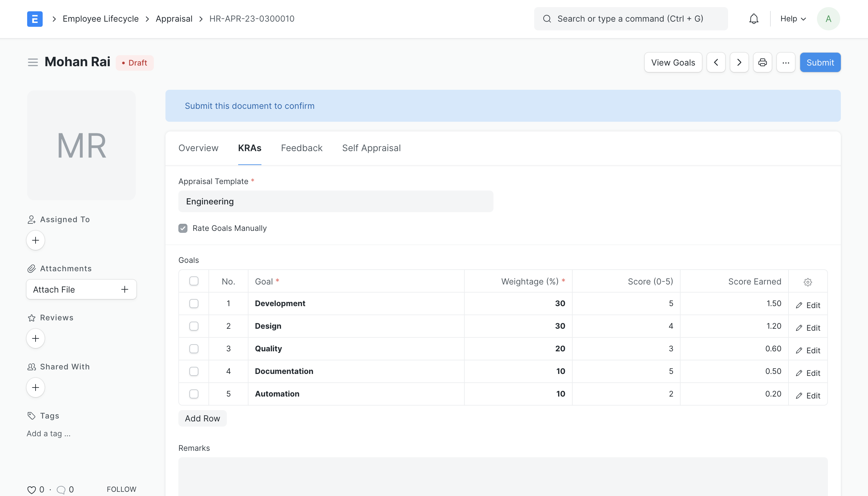The image size is (868, 496).
Task: Click Add Row below Goals table
Action: click(x=202, y=418)
